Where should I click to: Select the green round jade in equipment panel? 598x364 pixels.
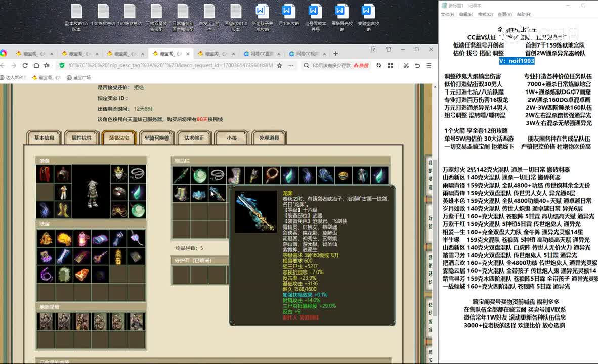point(137,210)
